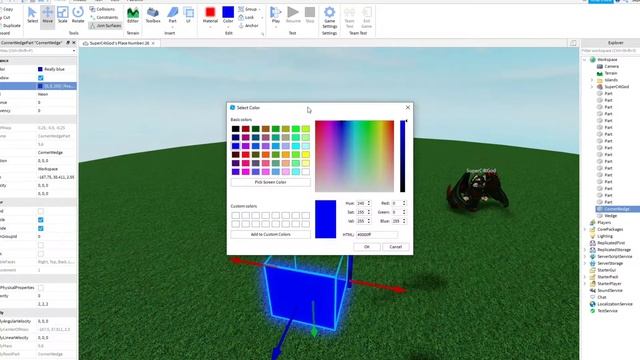Click Duplicate in the clipboard group
This screenshot has height=360, width=640.
click(x=10, y=25)
